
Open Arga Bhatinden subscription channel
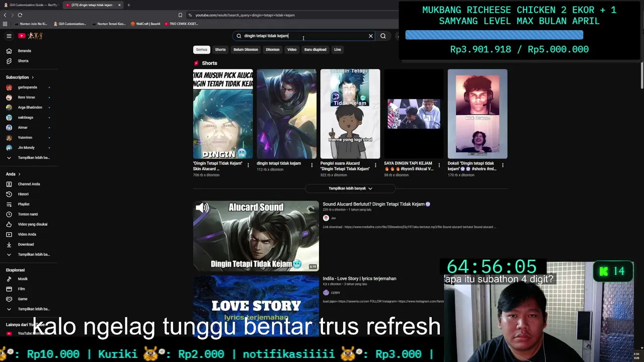pyautogui.click(x=29, y=108)
